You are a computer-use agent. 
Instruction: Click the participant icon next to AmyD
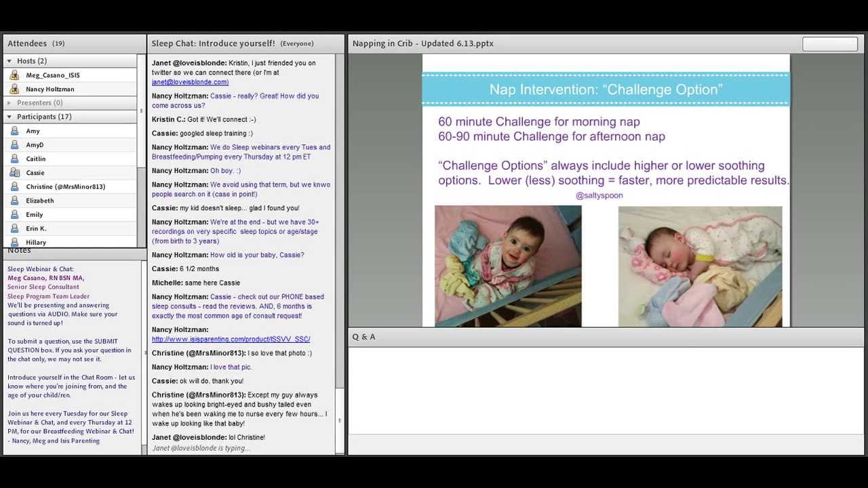click(x=14, y=145)
